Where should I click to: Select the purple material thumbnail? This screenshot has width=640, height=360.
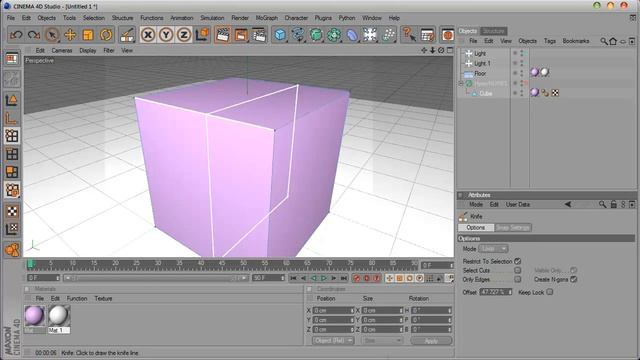[35, 316]
